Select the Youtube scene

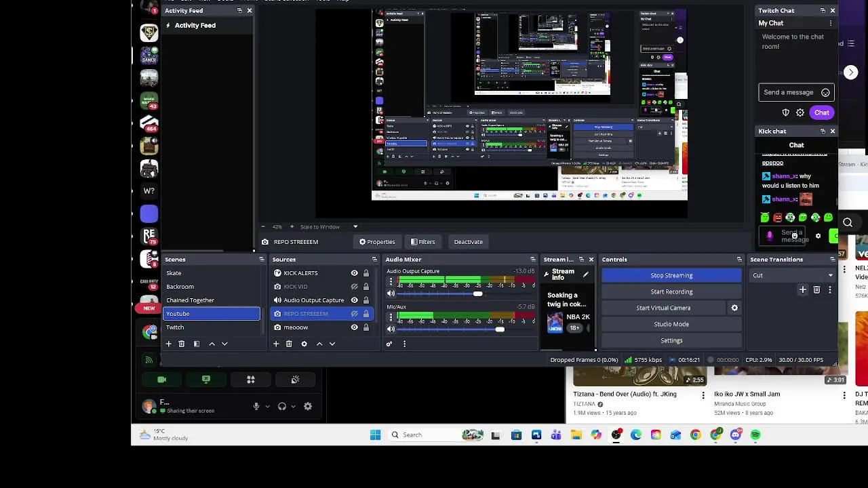[212, 314]
